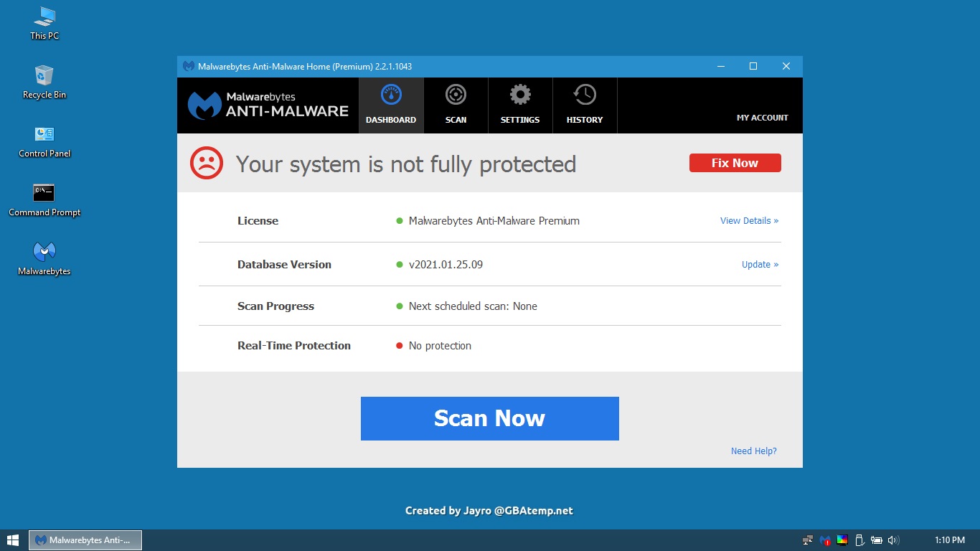This screenshot has width=980, height=551.
Task: Click the 'No protection' status text
Action: pyautogui.click(x=440, y=346)
